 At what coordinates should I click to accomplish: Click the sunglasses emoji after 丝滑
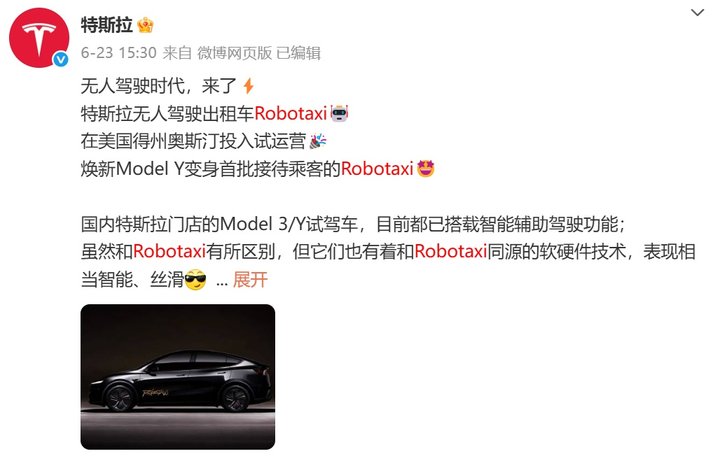click(196, 280)
